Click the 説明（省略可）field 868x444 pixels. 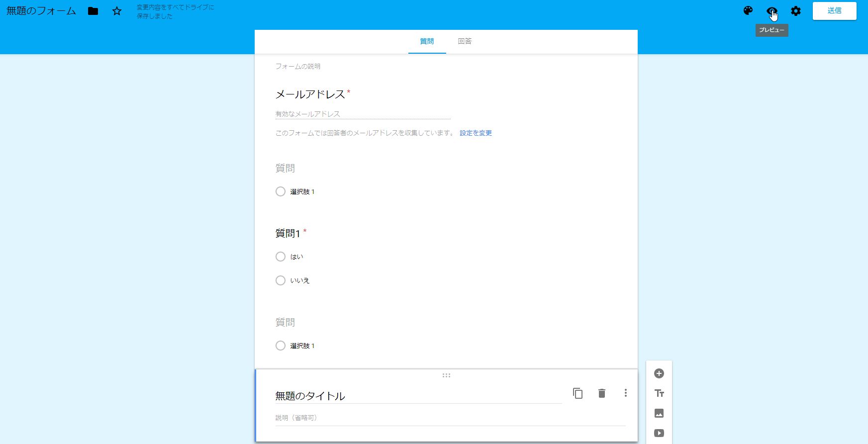click(450, 418)
